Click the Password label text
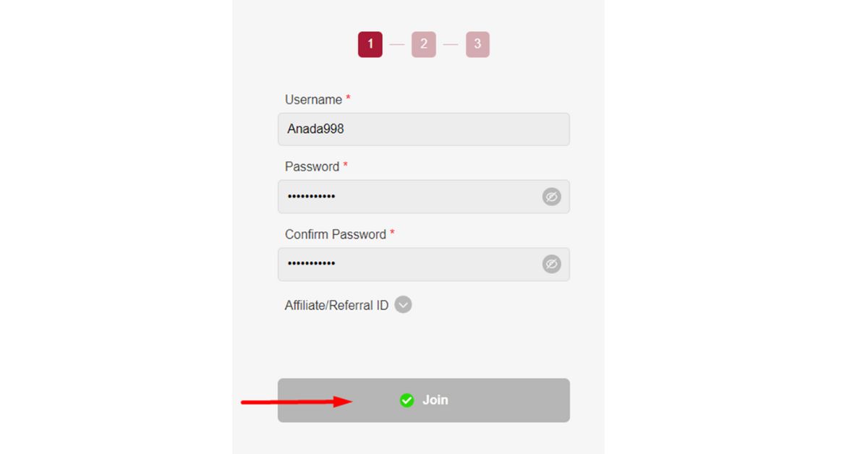 tap(312, 167)
